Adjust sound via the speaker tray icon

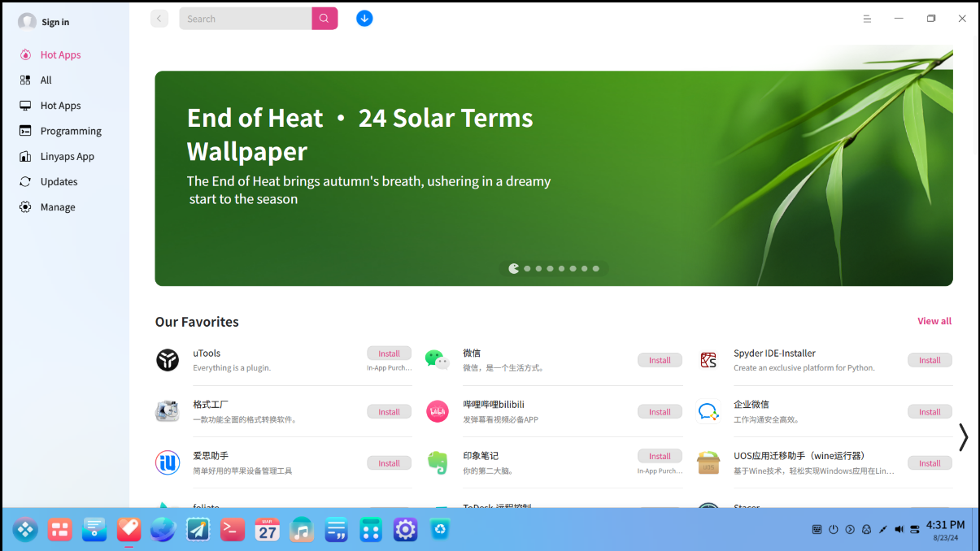pyautogui.click(x=899, y=529)
